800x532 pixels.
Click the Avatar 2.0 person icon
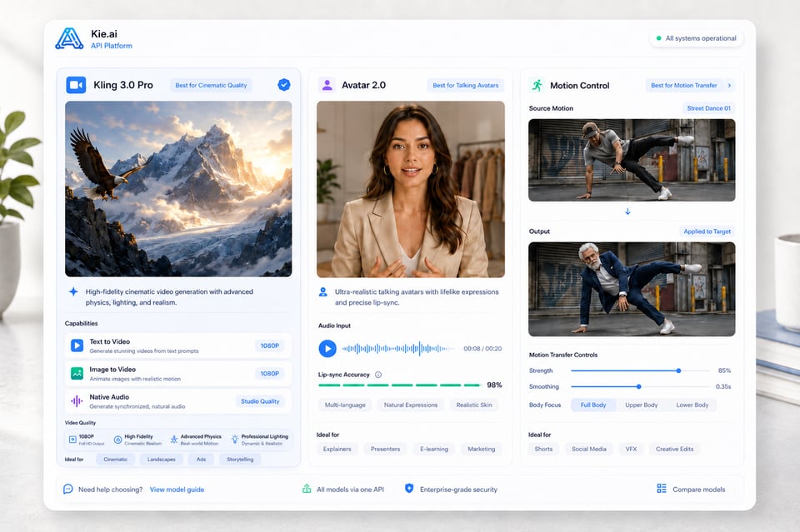327,85
